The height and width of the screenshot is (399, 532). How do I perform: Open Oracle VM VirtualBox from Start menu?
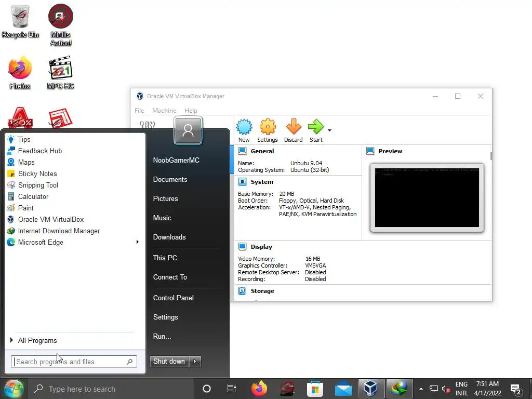74,220
